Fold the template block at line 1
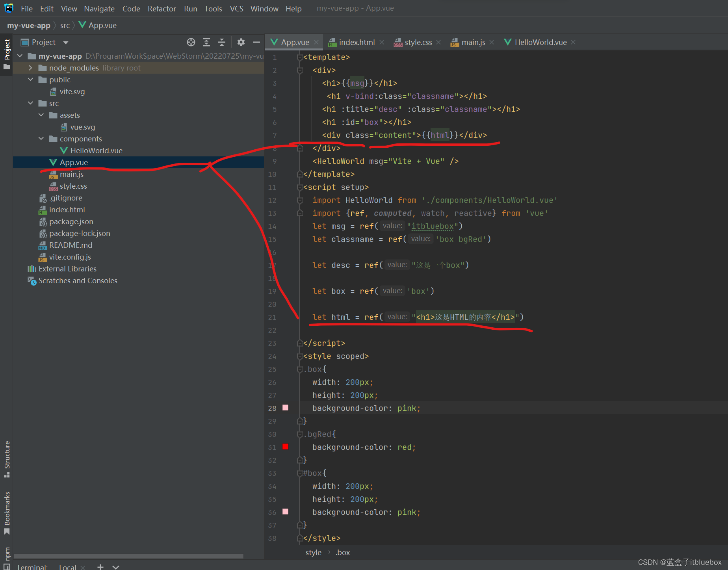Screen dimensions: 728x570 tap(300, 58)
